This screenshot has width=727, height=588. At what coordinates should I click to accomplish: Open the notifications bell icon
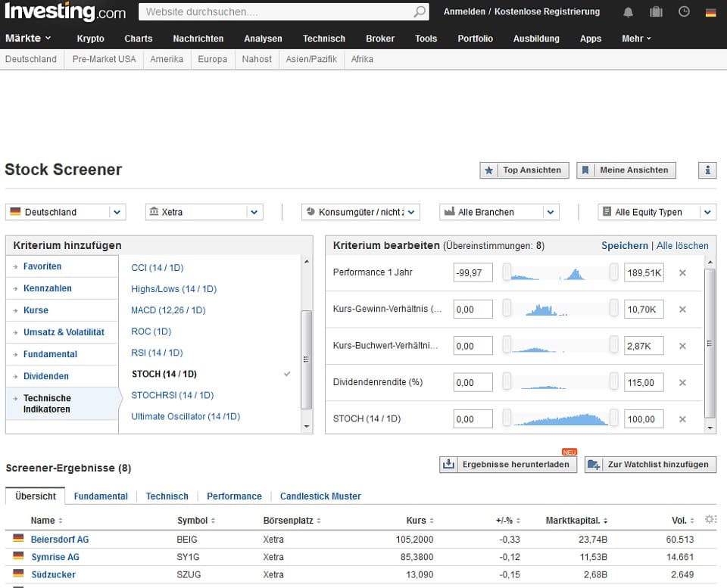click(x=629, y=12)
